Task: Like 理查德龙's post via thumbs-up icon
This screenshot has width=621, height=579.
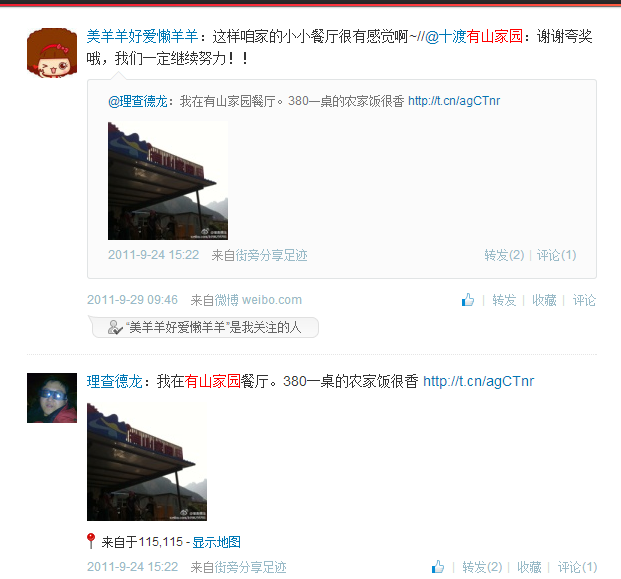Action: coord(438,567)
